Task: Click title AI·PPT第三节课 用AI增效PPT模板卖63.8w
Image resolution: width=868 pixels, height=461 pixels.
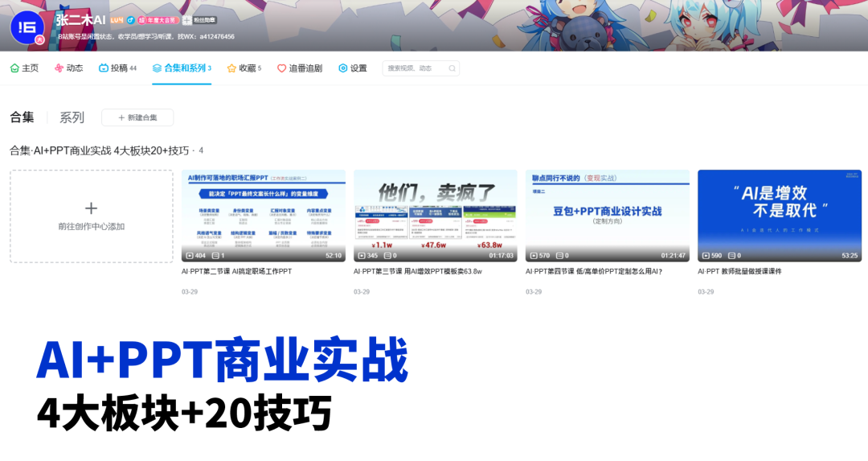Action: coord(418,271)
